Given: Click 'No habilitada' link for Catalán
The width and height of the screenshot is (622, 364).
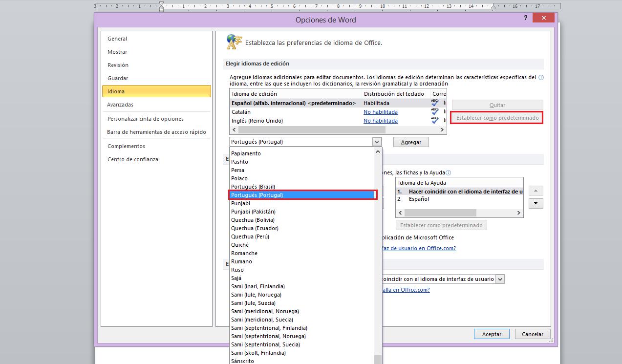Looking at the screenshot, I should tap(380, 112).
